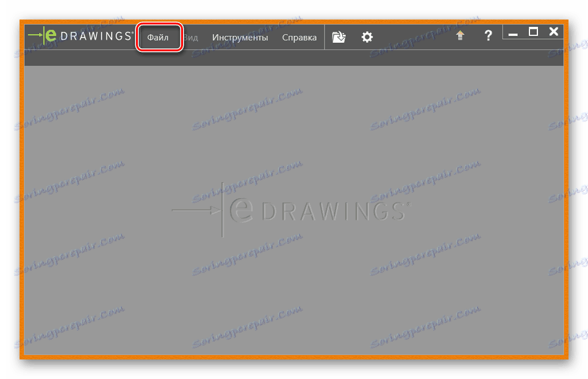Click the eDrawings logo in title bar
588x379 pixels.
pos(81,35)
